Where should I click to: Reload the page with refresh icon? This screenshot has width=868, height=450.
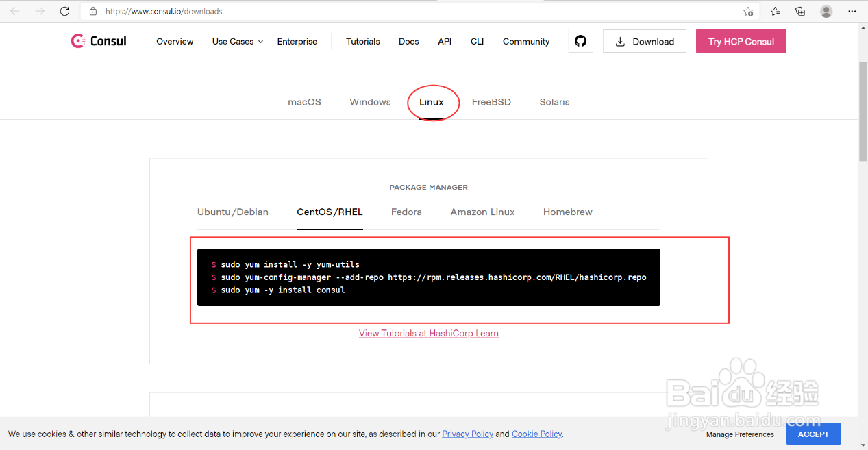(x=65, y=11)
